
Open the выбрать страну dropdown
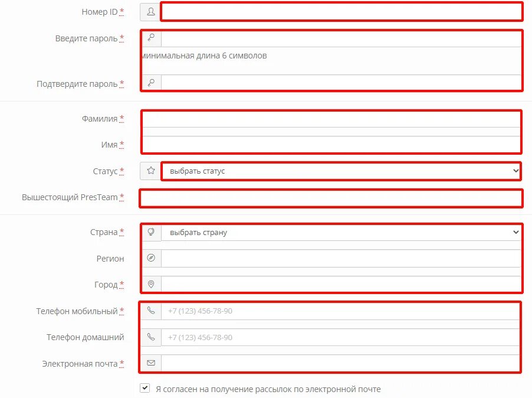tap(341, 232)
